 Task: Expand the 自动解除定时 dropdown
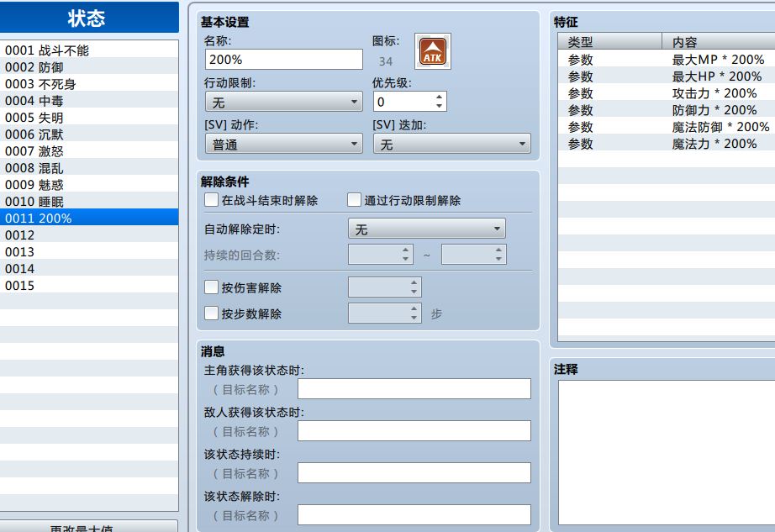[x=426, y=229]
